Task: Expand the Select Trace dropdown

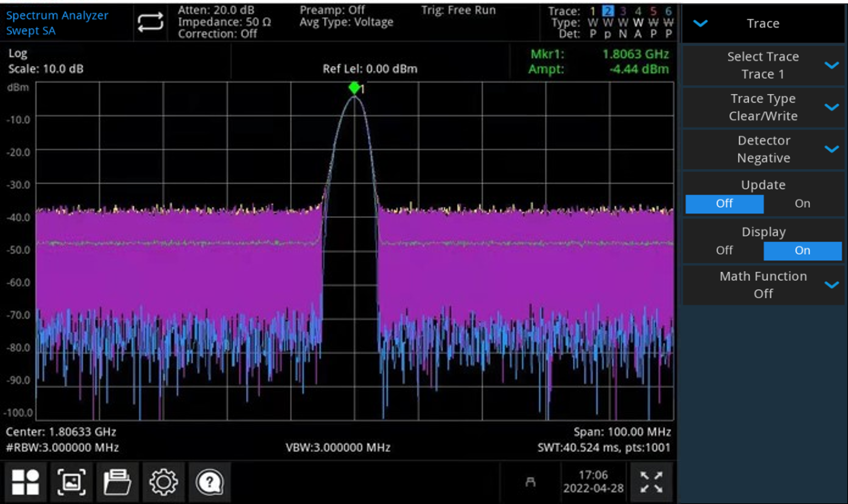Action: click(x=763, y=65)
